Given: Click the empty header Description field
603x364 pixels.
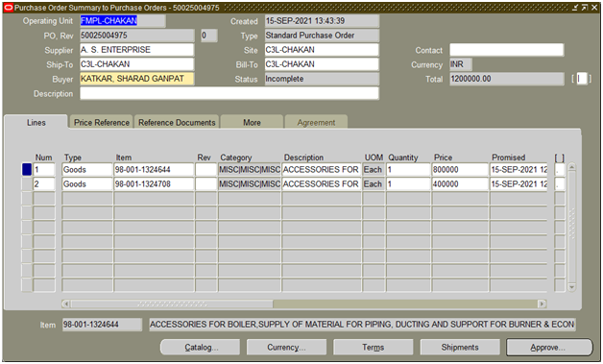Looking at the screenshot, I should [229, 93].
